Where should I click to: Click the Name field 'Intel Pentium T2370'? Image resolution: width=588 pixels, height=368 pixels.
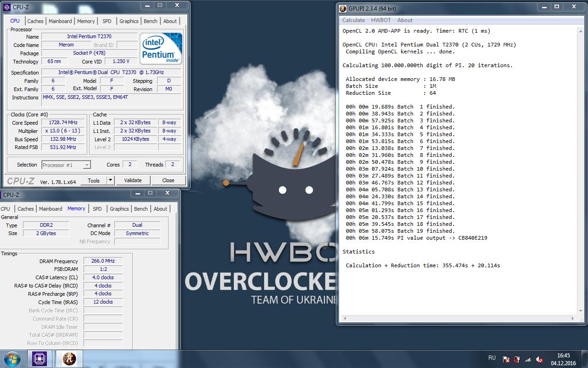coord(89,36)
